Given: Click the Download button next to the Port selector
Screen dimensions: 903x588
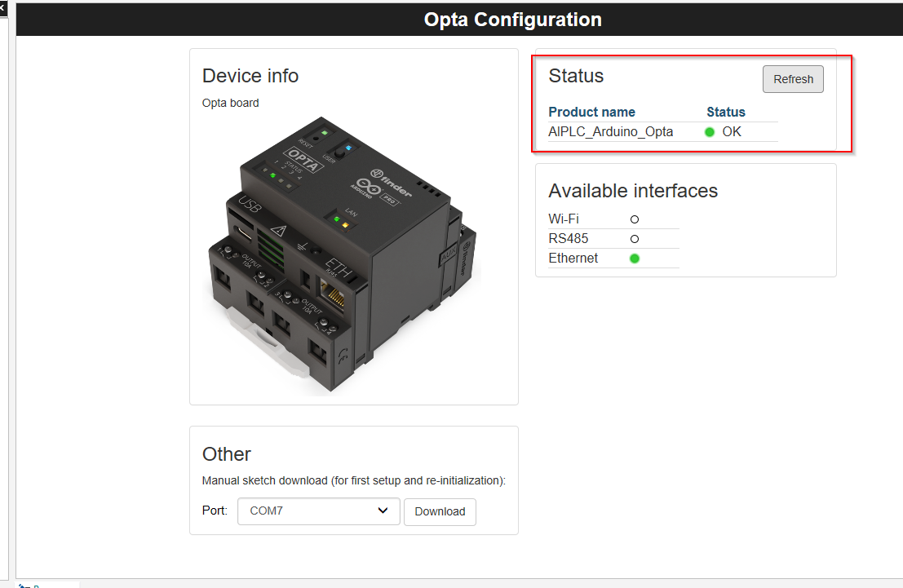Looking at the screenshot, I should [x=440, y=511].
